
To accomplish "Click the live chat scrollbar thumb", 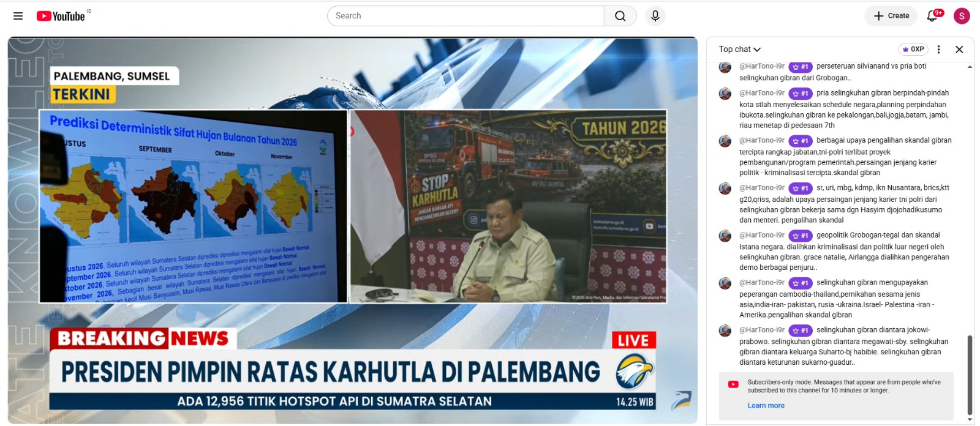I will point(970,375).
